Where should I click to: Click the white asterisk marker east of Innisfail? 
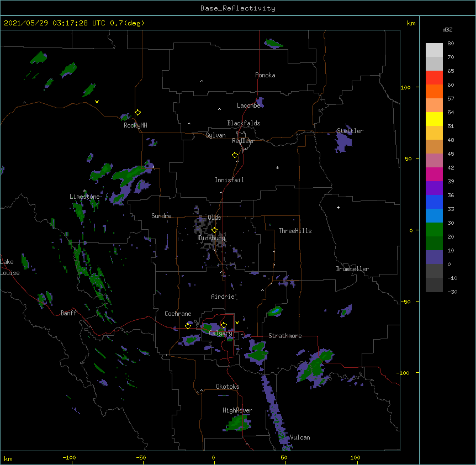[277, 168]
